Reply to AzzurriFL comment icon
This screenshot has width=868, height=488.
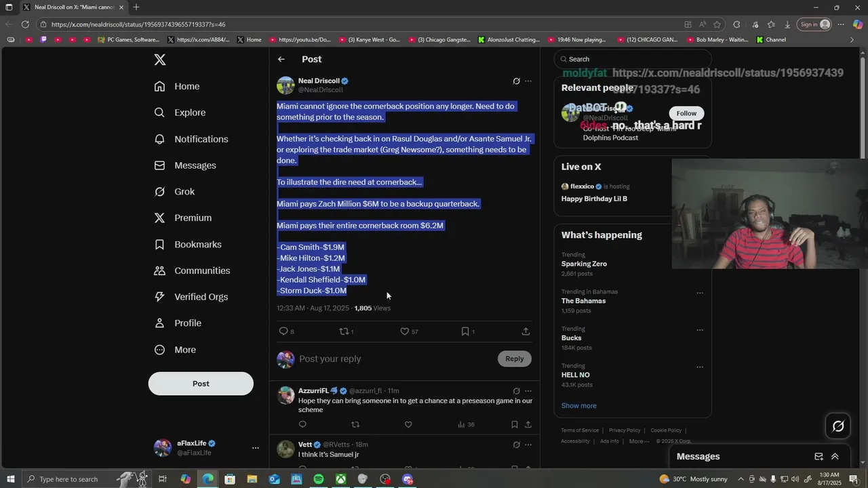[x=302, y=425]
